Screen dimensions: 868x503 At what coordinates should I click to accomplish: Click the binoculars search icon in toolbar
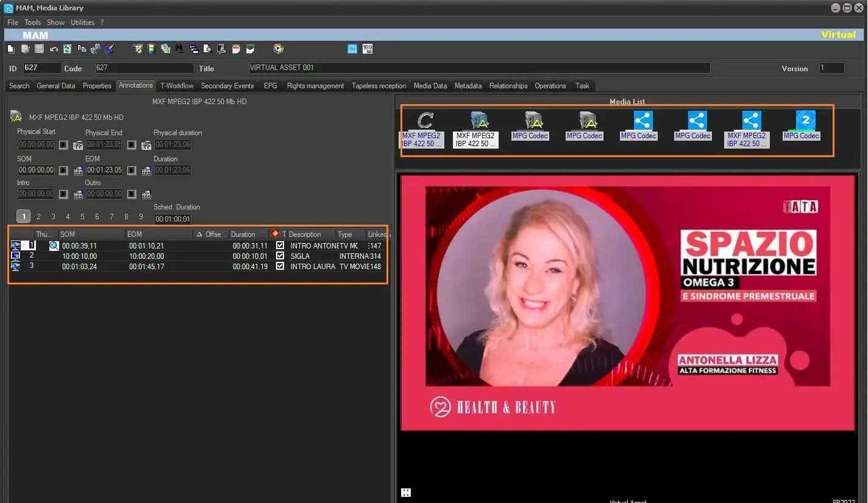179,49
